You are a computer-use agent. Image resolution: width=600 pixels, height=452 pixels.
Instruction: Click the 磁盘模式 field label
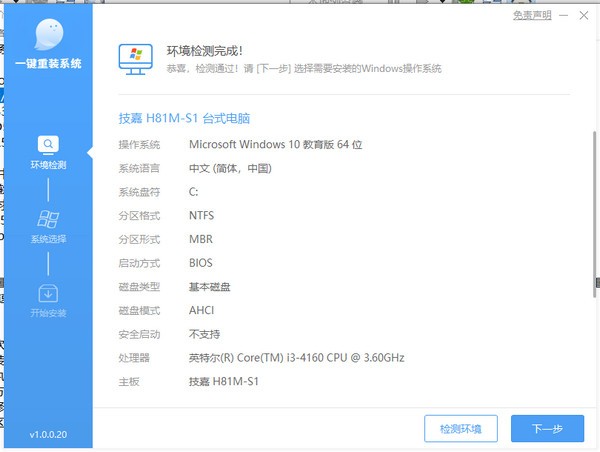point(139,310)
